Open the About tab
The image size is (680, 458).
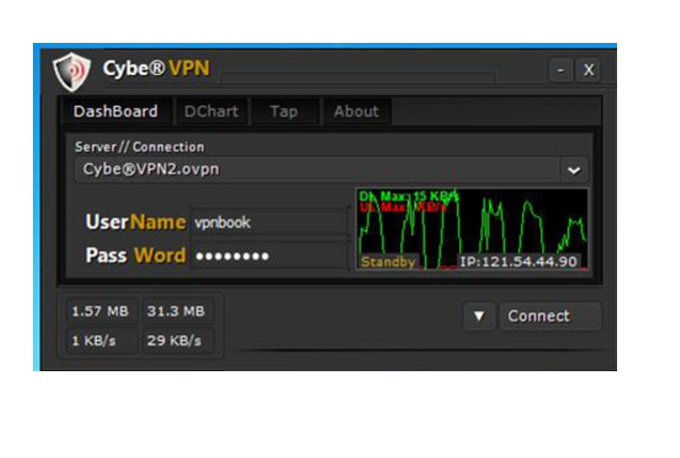tap(356, 111)
